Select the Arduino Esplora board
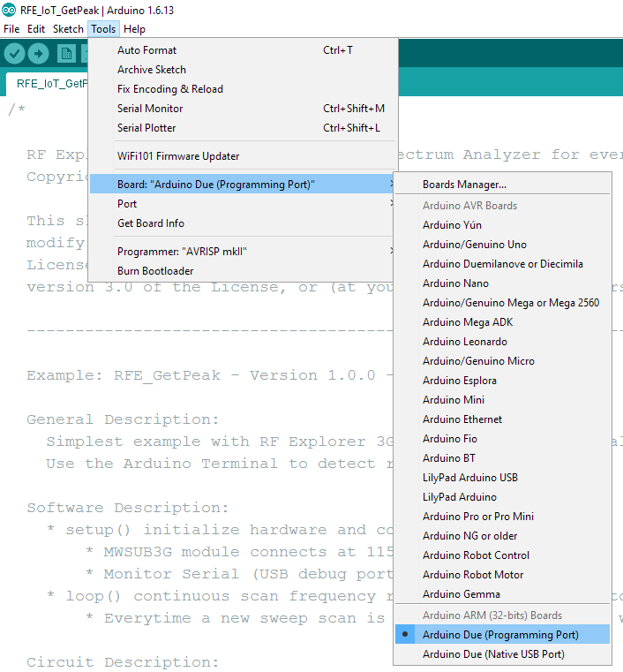Screen dimensions: 623x672 503,381
